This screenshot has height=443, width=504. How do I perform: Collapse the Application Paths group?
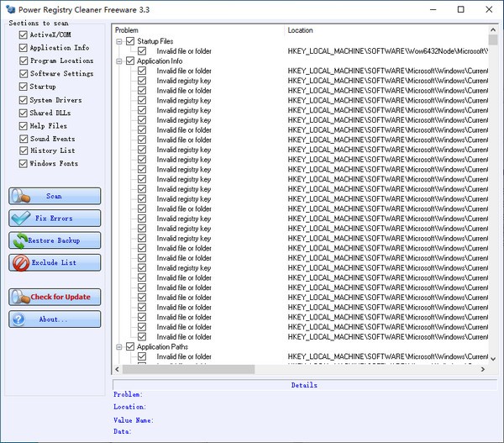click(x=119, y=347)
